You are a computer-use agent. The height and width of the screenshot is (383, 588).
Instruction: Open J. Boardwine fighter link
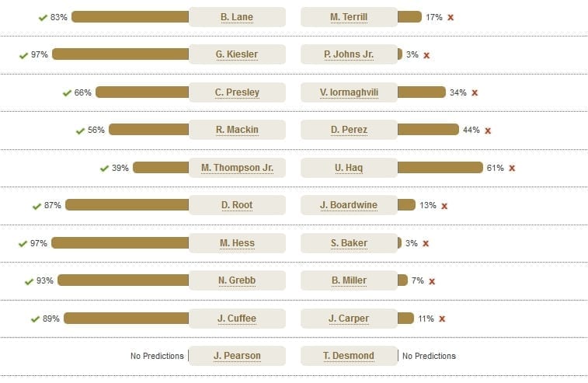(x=349, y=205)
